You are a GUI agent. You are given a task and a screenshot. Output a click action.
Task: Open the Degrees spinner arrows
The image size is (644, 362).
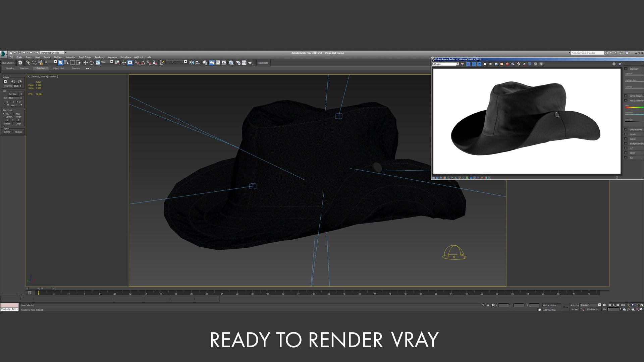coord(20,86)
